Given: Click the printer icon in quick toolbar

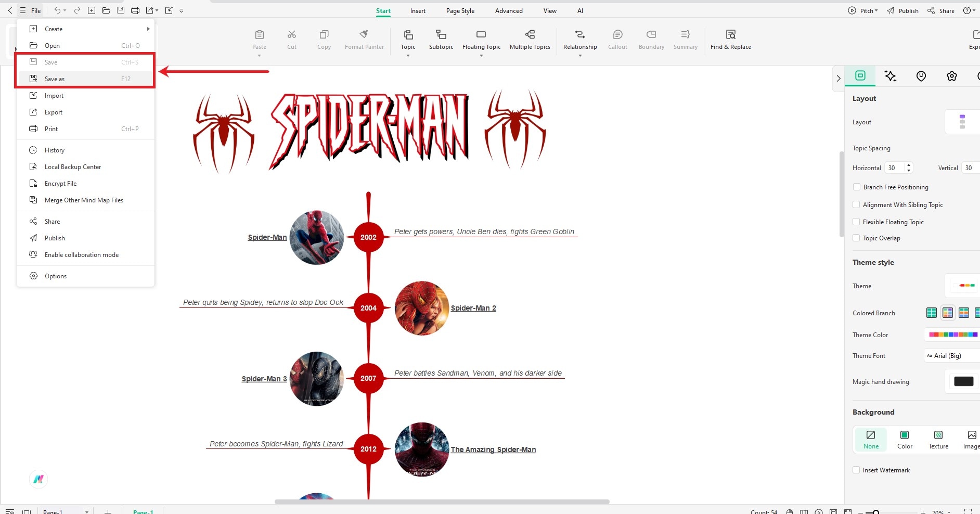Looking at the screenshot, I should pyautogui.click(x=135, y=10).
